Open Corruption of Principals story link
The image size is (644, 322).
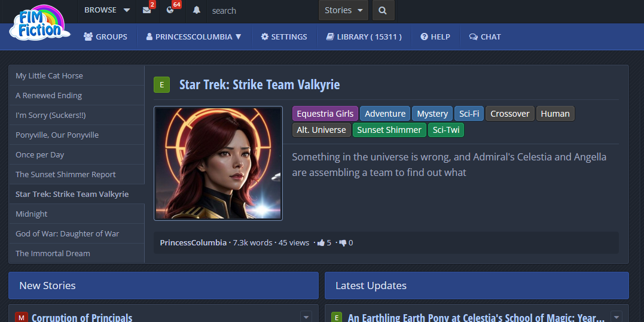coord(82,317)
